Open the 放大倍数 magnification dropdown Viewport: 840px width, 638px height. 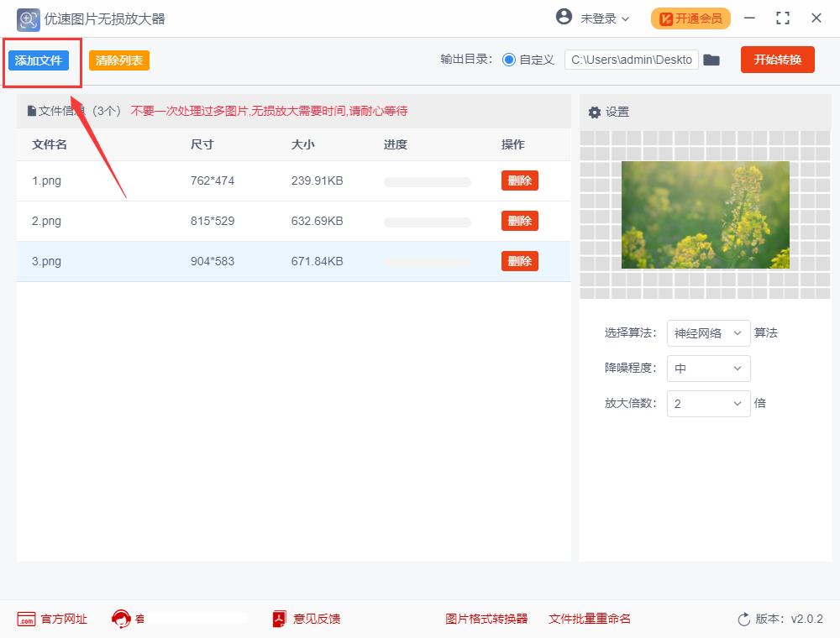(x=708, y=404)
